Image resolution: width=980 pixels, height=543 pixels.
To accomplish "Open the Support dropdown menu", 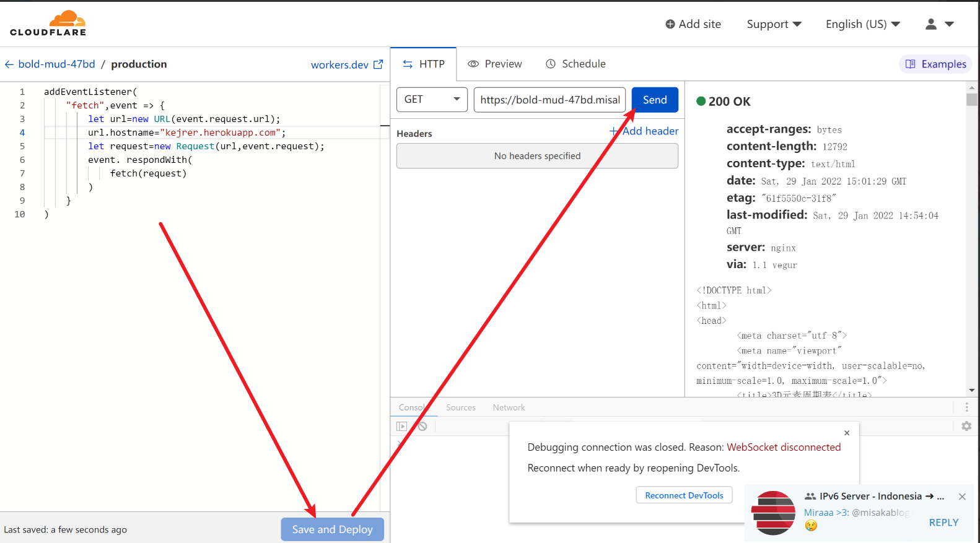I will [774, 24].
